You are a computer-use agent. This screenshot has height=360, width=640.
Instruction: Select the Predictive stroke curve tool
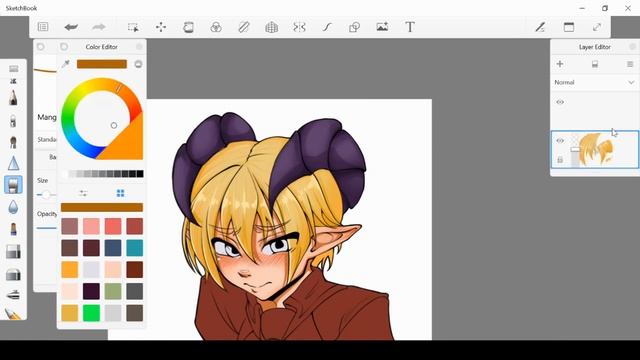327,27
